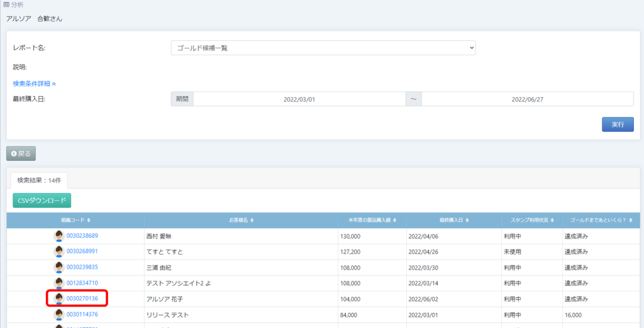The image size is (644, 328).
Task: Click the avatar icon beside code 0030268991
Action: point(58,251)
